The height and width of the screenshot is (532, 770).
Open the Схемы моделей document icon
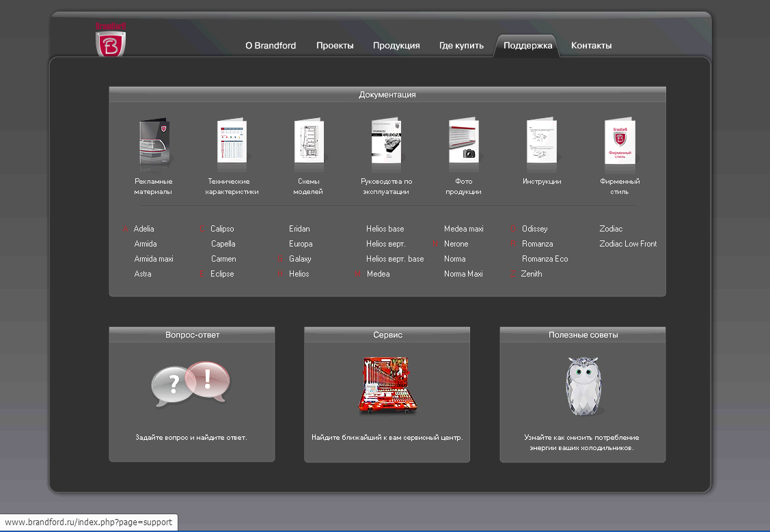pyautogui.click(x=309, y=141)
